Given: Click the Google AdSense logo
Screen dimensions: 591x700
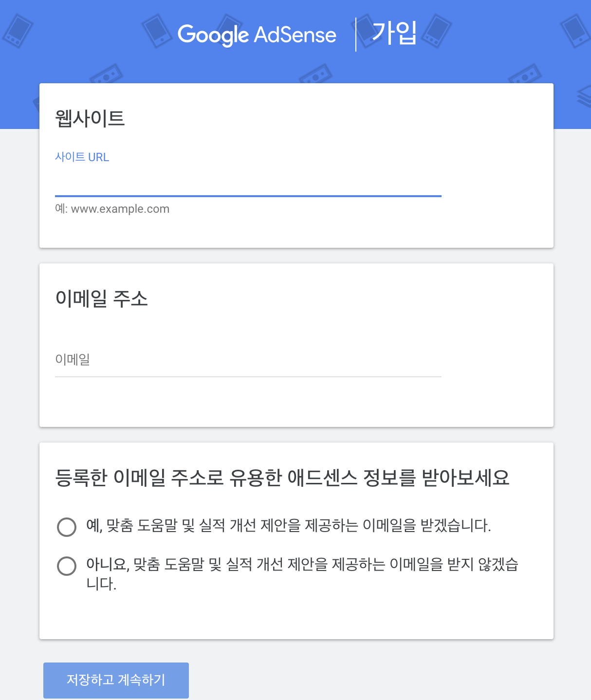Looking at the screenshot, I should (257, 35).
